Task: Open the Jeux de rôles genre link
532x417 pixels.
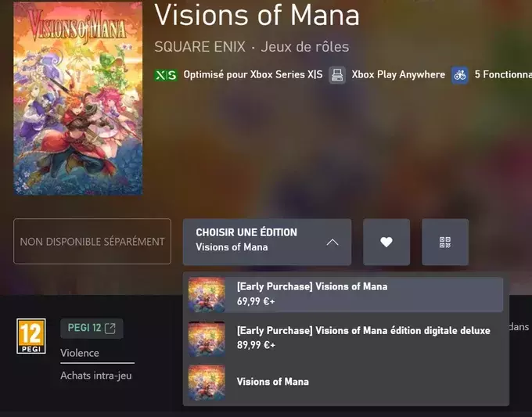Action: 304,47
